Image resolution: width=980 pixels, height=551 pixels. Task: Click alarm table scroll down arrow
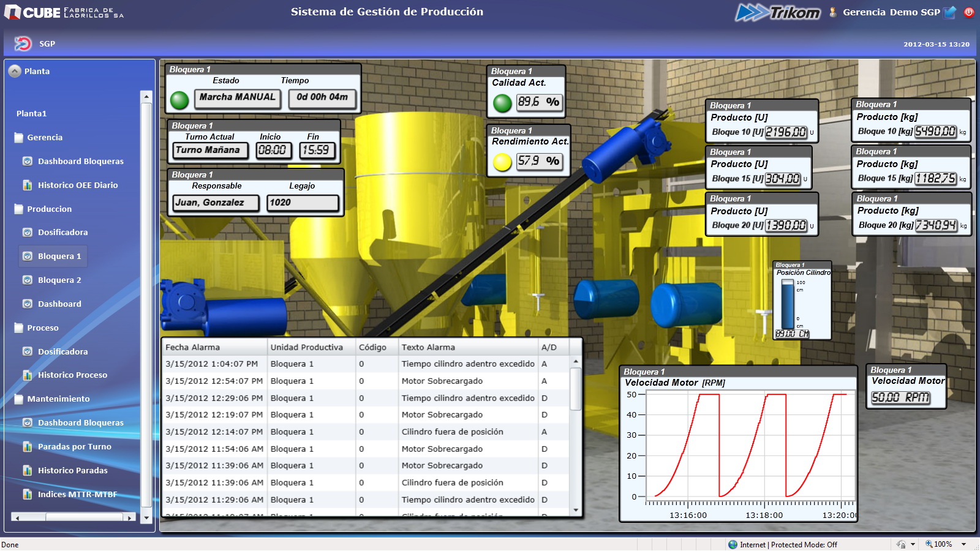click(576, 510)
